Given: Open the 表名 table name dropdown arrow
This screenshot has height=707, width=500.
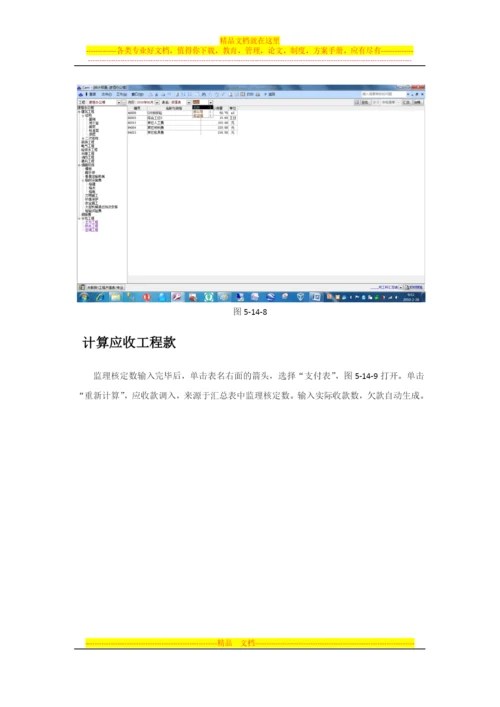Looking at the screenshot, I should pyautogui.click(x=189, y=103).
